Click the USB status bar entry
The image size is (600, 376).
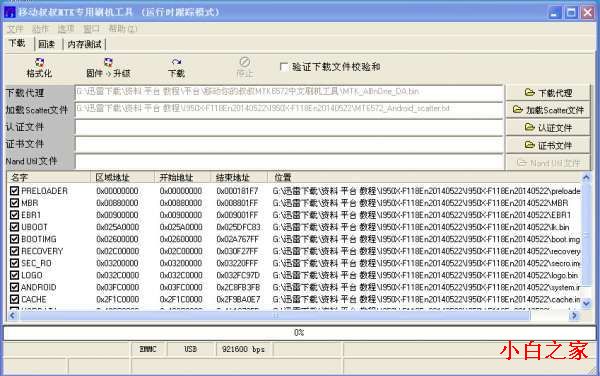pyautogui.click(x=190, y=349)
